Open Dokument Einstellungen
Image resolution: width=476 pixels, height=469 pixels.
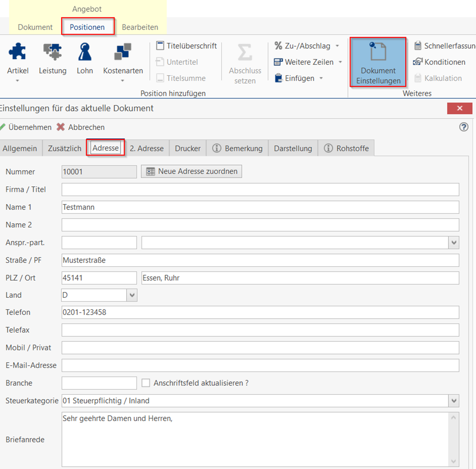click(x=378, y=62)
